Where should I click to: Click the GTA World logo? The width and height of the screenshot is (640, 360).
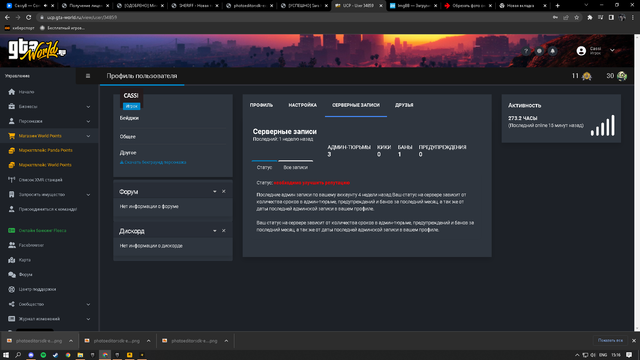tap(37, 50)
